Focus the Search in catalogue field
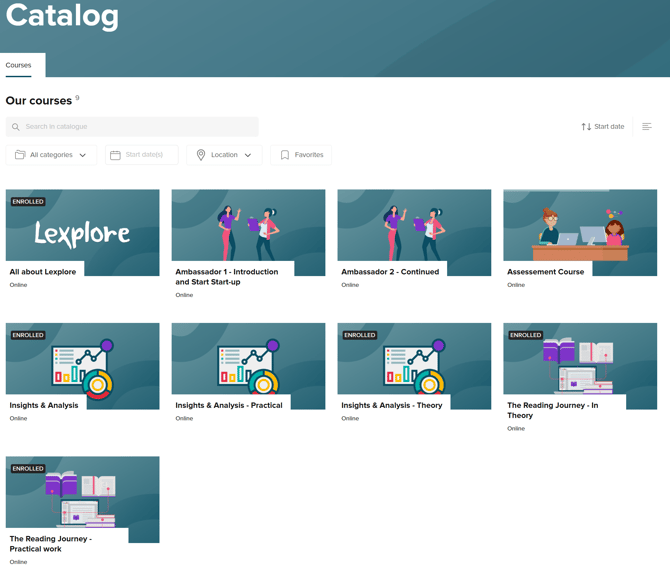Screen dimensions: 670x569 (132, 127)
